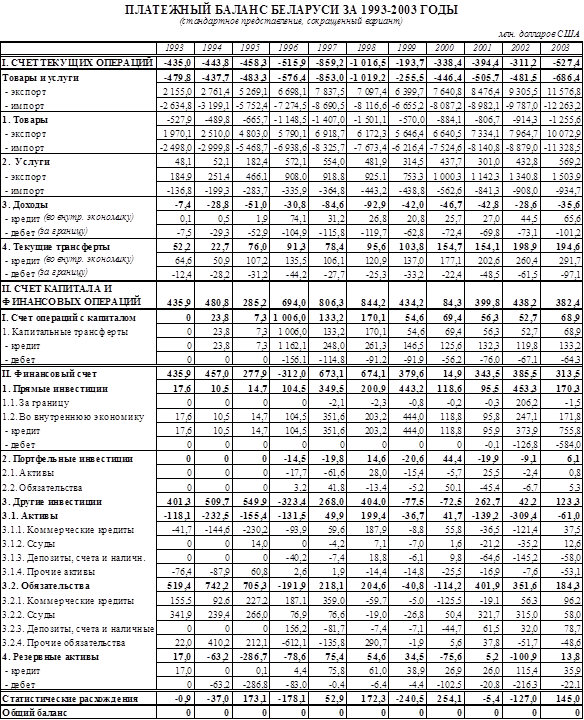The height and width of the screenshot is (720, 584).
Task: Click the row label 'I. Счет операций с капиталом'
Action: 69,318
